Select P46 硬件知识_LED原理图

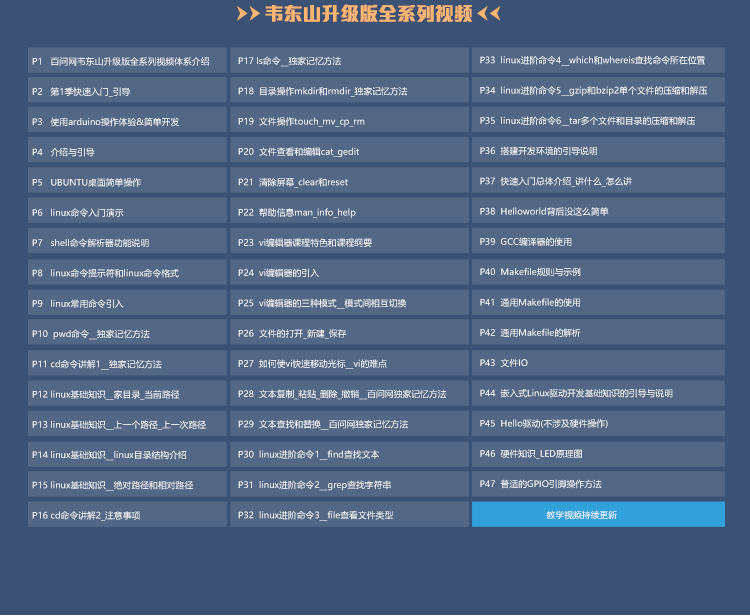coord(598,453)
